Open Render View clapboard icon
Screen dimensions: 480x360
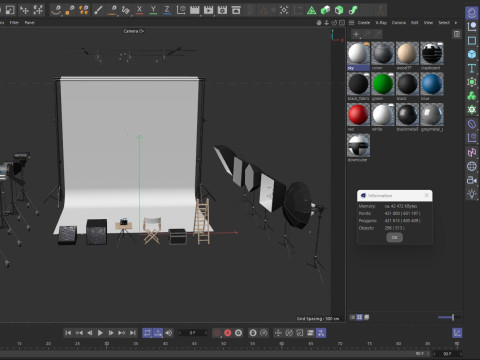click(x=195, y=10)
